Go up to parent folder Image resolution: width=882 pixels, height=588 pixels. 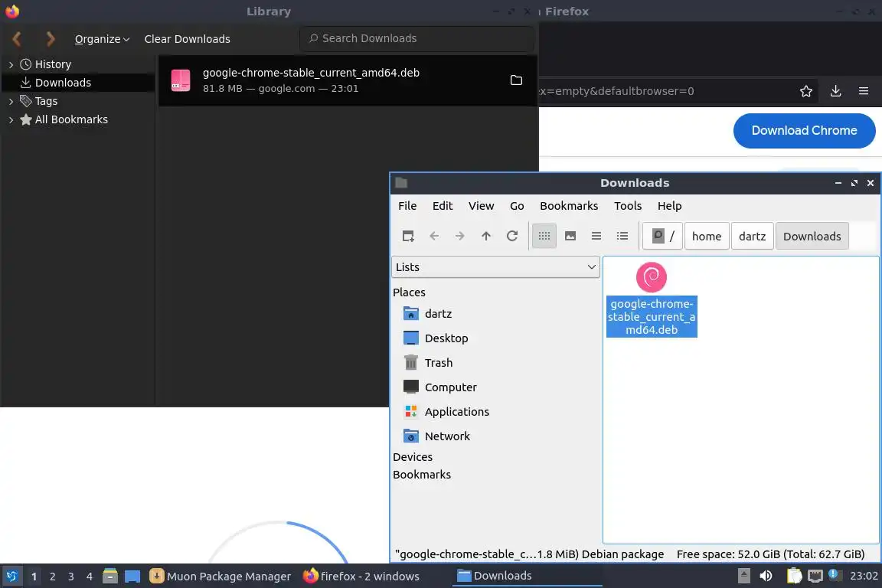point(486,237)
